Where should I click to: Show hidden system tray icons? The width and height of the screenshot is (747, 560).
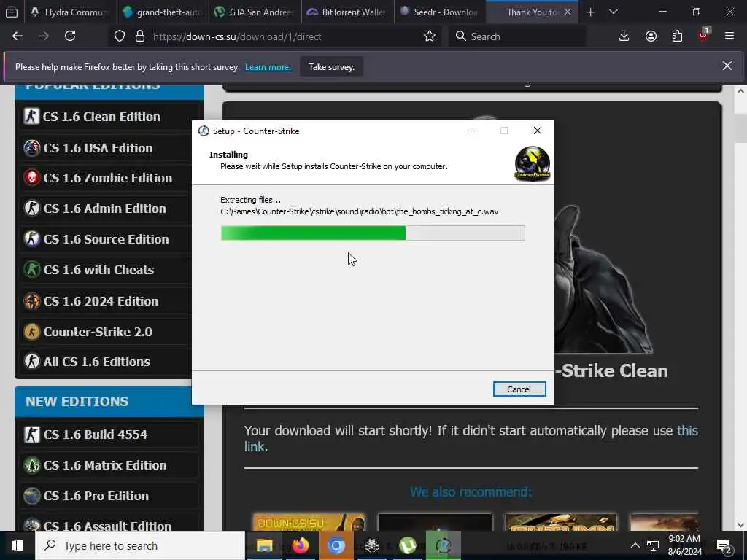click(x=635, y=545)
